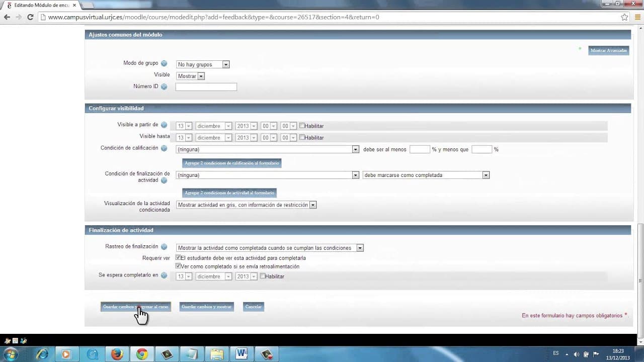The width and height of the screenshot is (644, 362).
Task: Launch Internet Explorer from the taskbar
Action: tap(42, 354)
